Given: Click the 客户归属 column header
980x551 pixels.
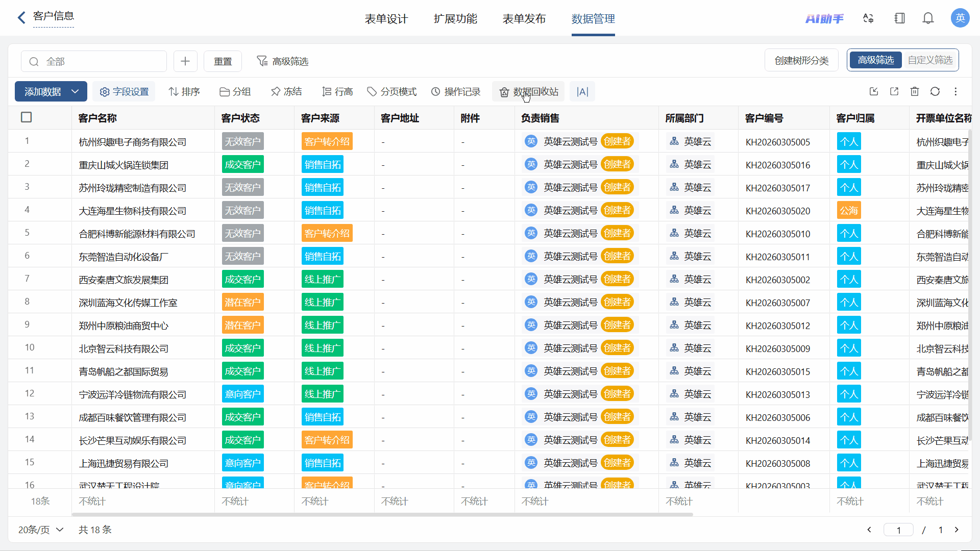Looking at the screenshot, I should click(x=855, y=118).
